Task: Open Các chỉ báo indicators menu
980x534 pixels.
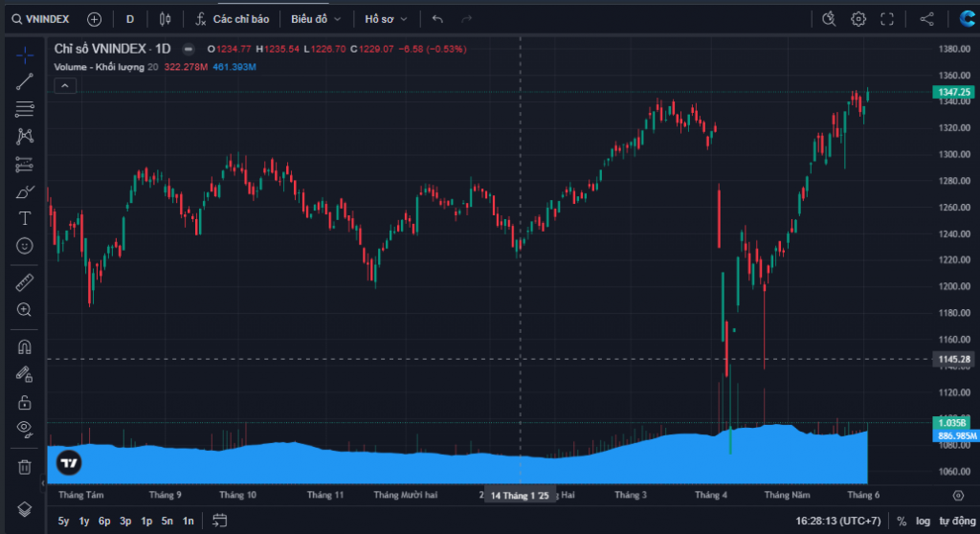Action: pyautogui.click(x=232, y=19)
